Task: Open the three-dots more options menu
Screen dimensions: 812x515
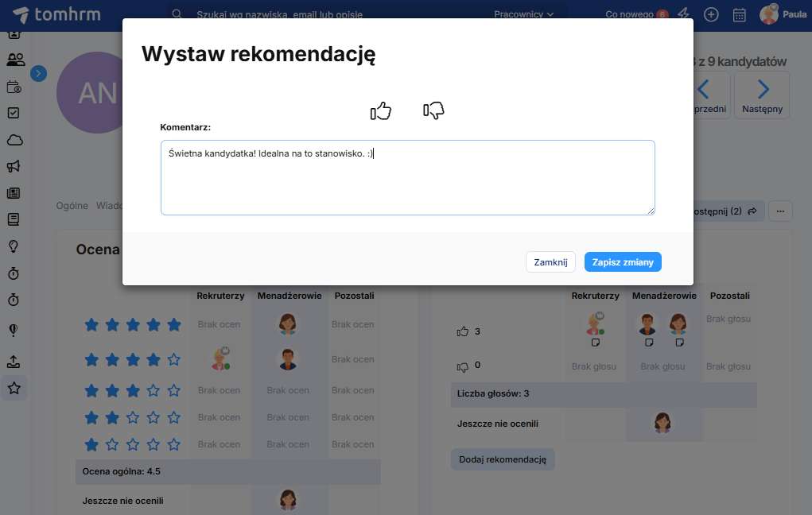Action: pyautogui.click(x=780, y=211)
